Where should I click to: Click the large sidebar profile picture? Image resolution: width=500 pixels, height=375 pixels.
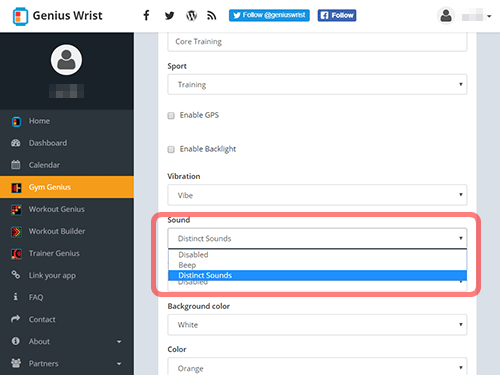point(66,60)
